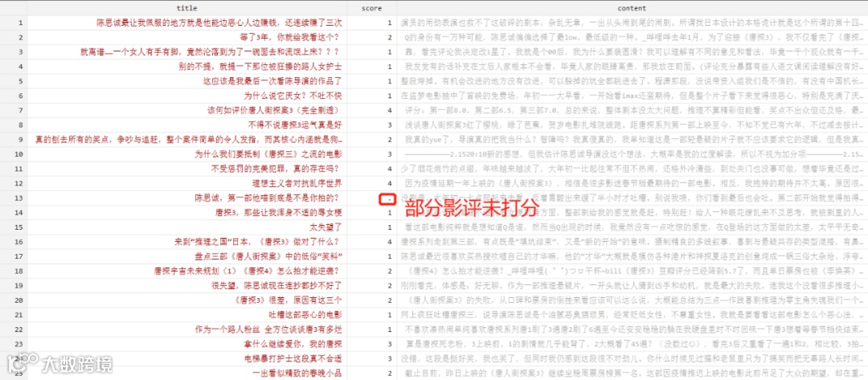This screenshot has height=380, width=868.
Task: Select title '唐探宇宙未来规划（1）《唐探4》怎么拍才能逆袭？'
Action: point(248,271)
